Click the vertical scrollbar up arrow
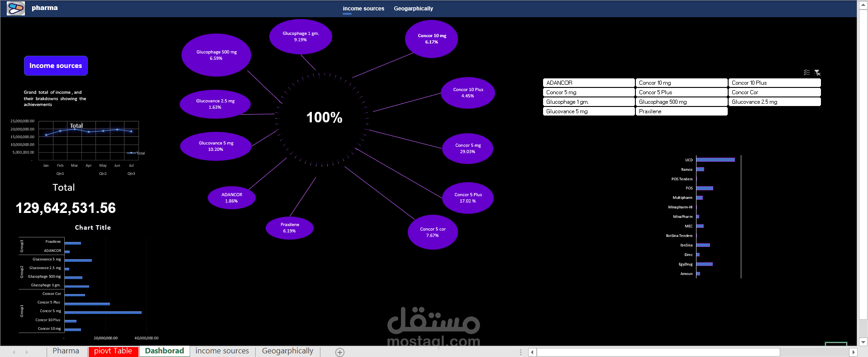The height and width of the screenshot is (357, 868). pos(863,4)
